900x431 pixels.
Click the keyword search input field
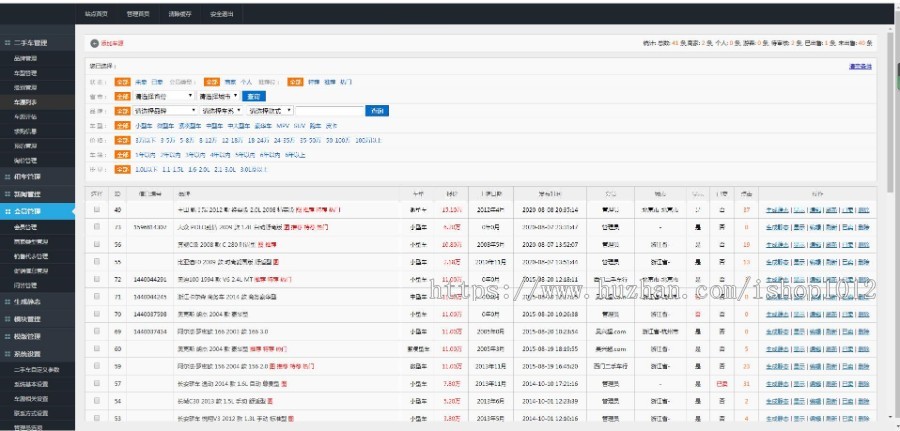(x=329, y=110)
